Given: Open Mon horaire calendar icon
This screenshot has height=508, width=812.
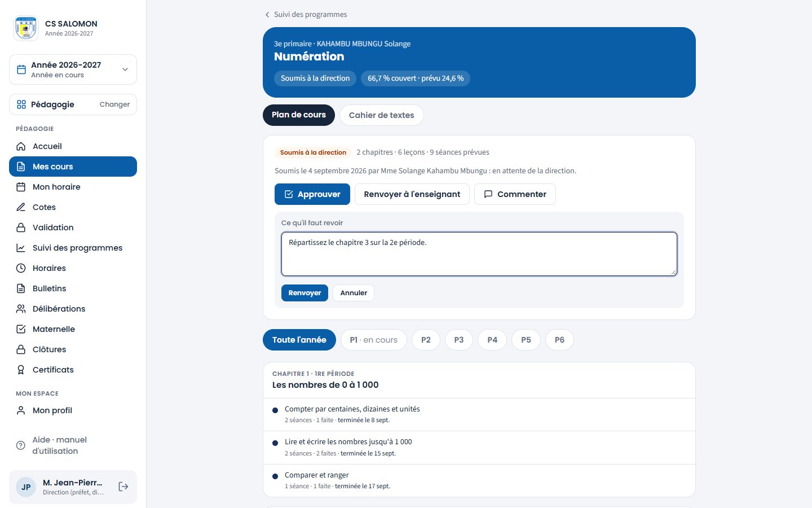Looking at the screenshot, I should [x=21, y=187].
